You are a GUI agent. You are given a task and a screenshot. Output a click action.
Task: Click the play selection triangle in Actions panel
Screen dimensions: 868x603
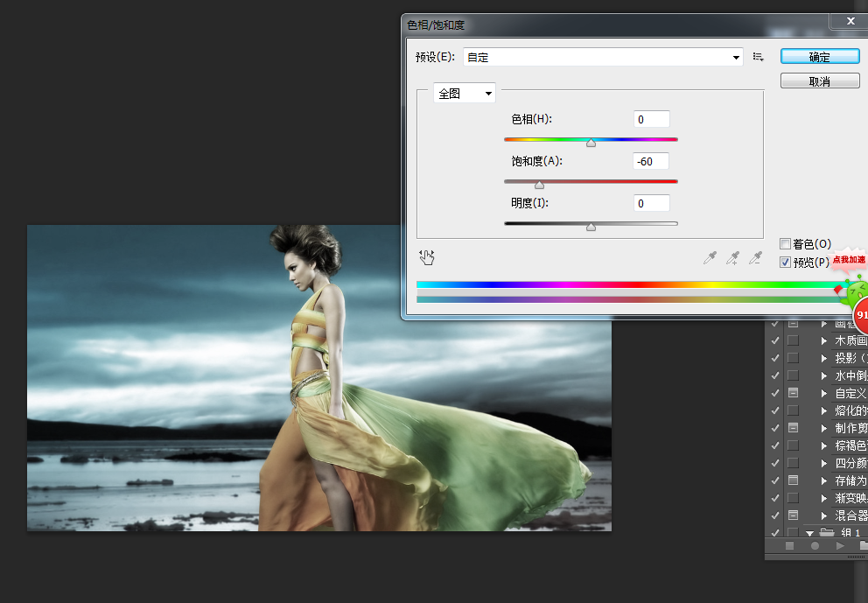click(x=840, y=545)
